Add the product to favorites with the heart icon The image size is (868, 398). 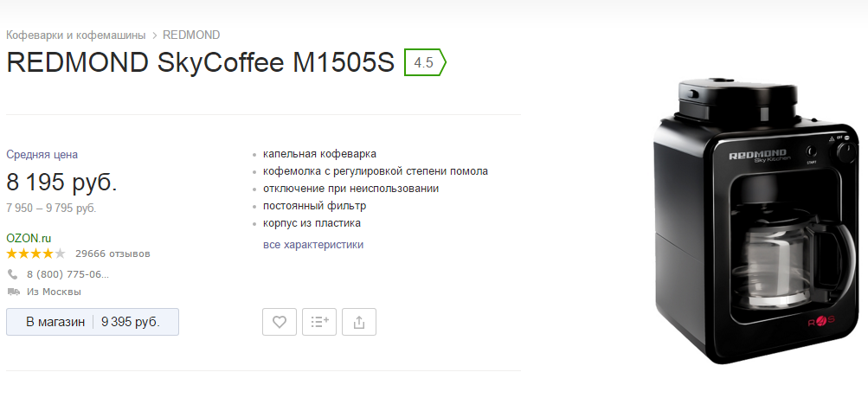click(x=280, y=322)
